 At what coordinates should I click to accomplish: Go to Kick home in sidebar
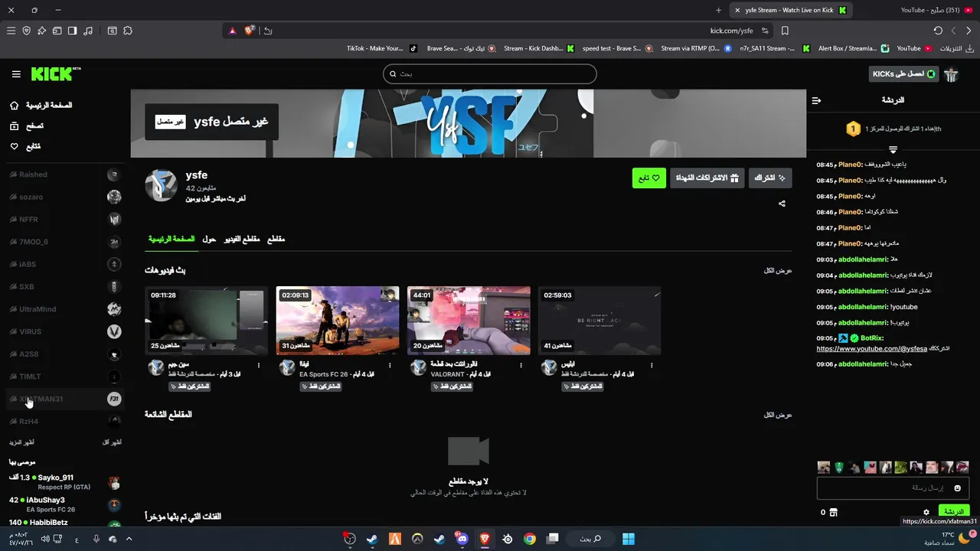(x=41, y=105)
